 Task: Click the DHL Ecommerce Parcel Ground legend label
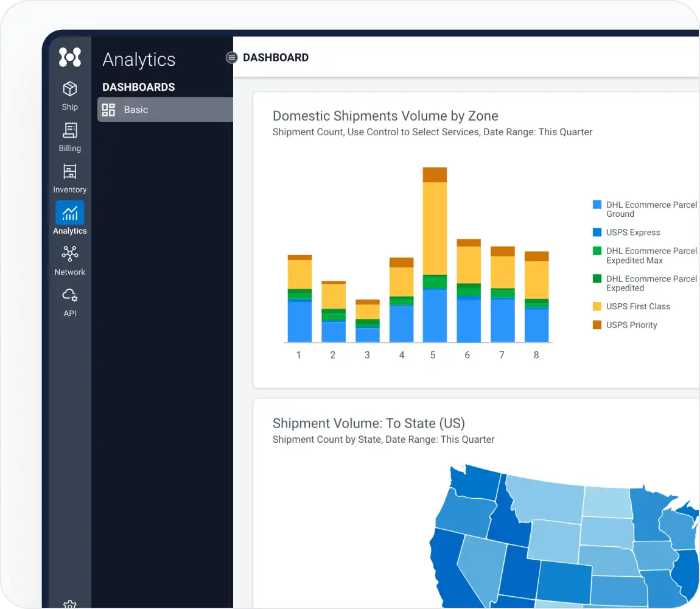[x=651, y=209]
